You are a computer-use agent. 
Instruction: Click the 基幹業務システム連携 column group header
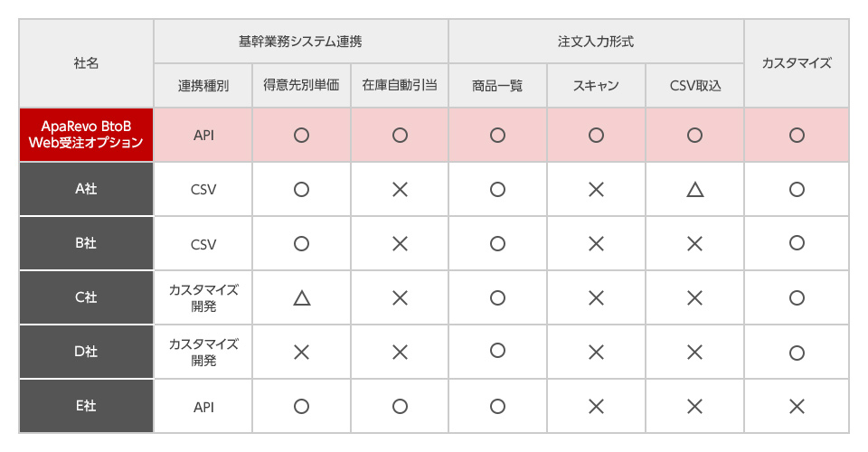point(300,42)
